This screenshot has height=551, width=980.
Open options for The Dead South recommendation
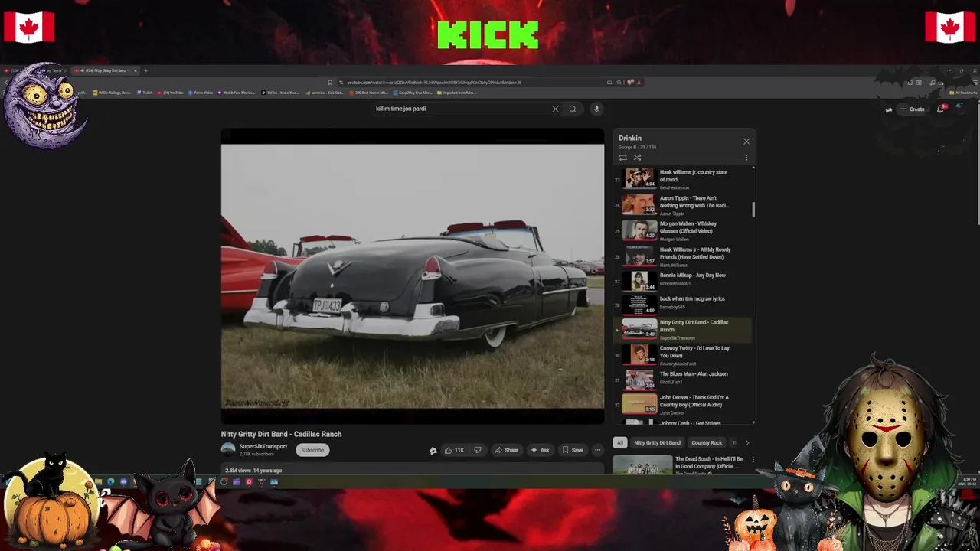point(753,460)
